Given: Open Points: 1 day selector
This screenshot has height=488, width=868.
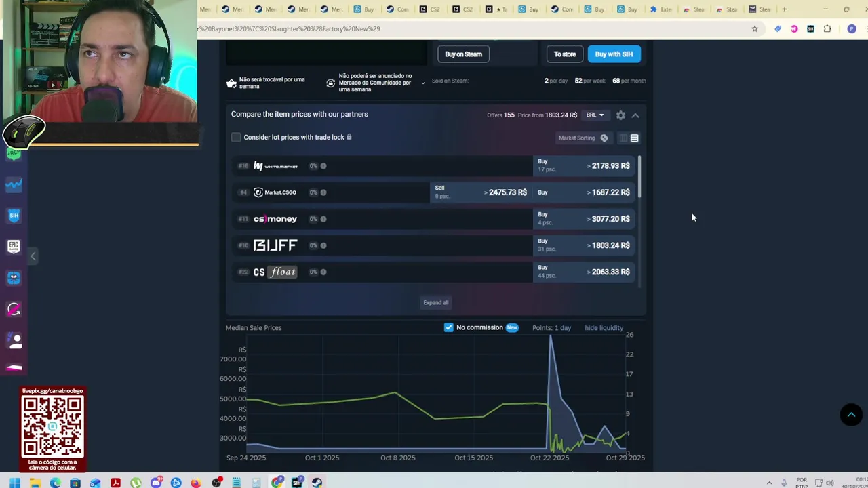Looking at the screenshot, I should [x=551, y=328].
